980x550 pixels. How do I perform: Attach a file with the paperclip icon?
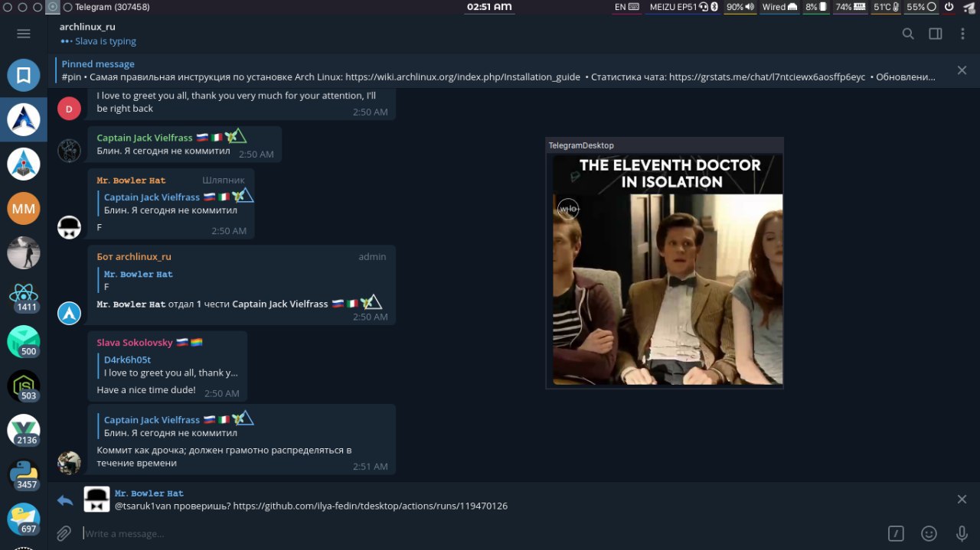(x=64, y=533)
